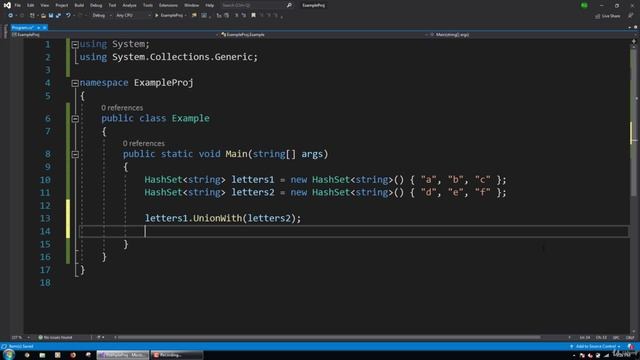The height and width of the screenshot is (360, 640).
Task: Click the open file toolbar icon
Action: 43,16
